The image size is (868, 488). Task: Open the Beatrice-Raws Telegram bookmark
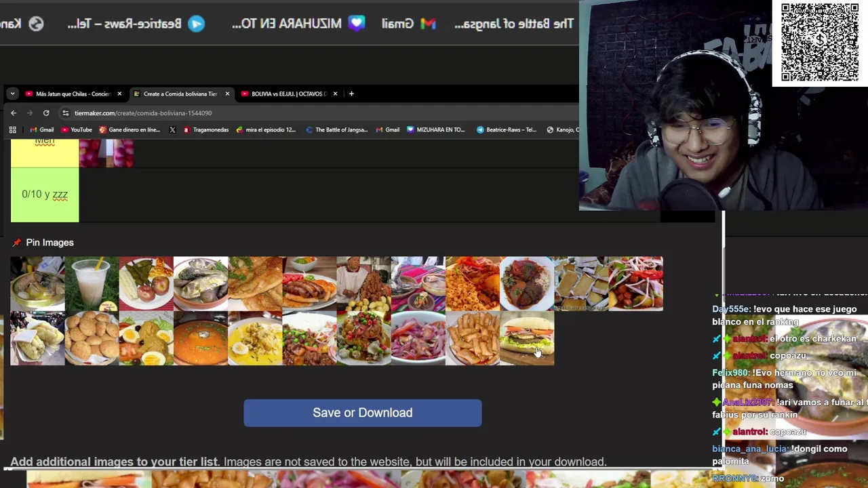point(506,129)
